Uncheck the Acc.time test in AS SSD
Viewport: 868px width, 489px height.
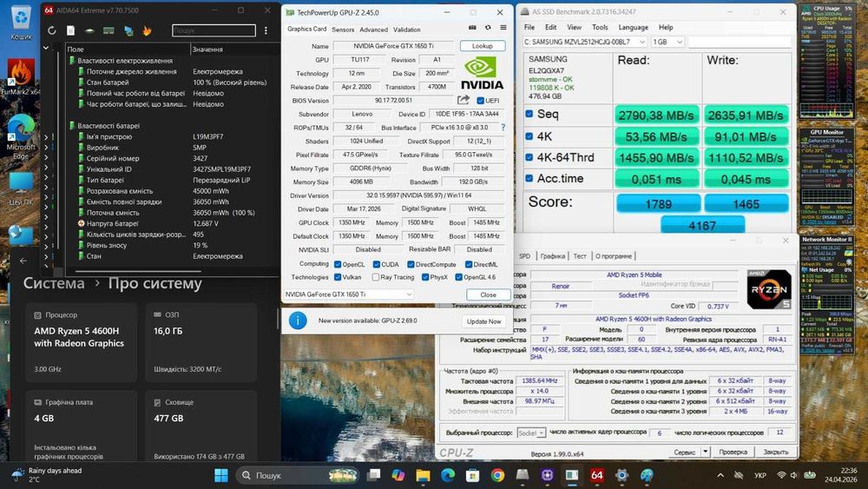click(529, 178)
